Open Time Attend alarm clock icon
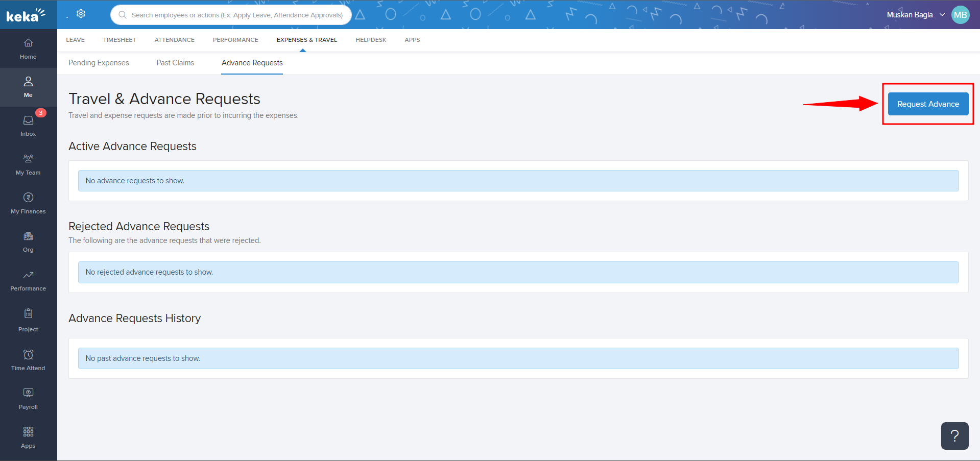 click(x=28, y=359)
